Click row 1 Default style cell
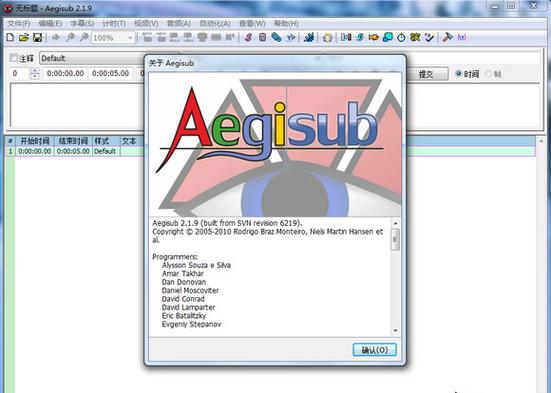This screenshot has height=393, width=551. pyautogui.click(x=106, y=151)
